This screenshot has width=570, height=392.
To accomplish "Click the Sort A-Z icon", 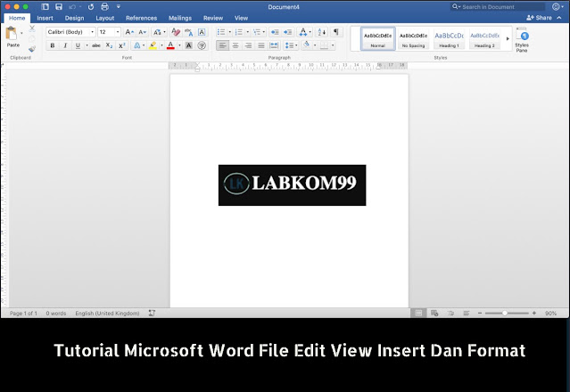I will coord(322,32).
